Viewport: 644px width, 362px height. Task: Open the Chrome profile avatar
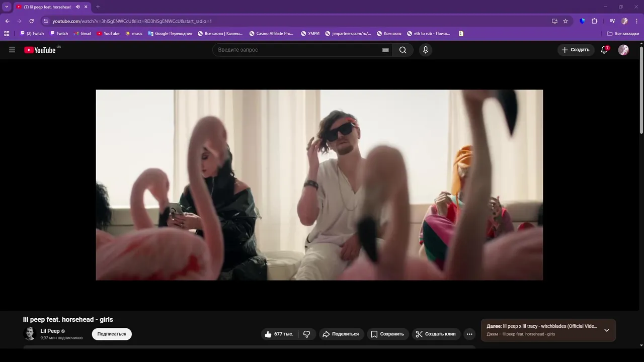[624, 21]
